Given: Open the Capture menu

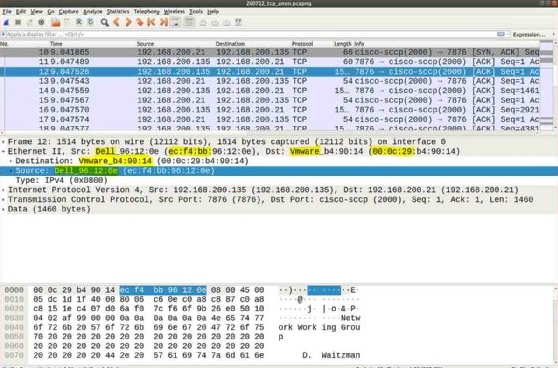Looking at the screenshot, I should coord(68,12).
